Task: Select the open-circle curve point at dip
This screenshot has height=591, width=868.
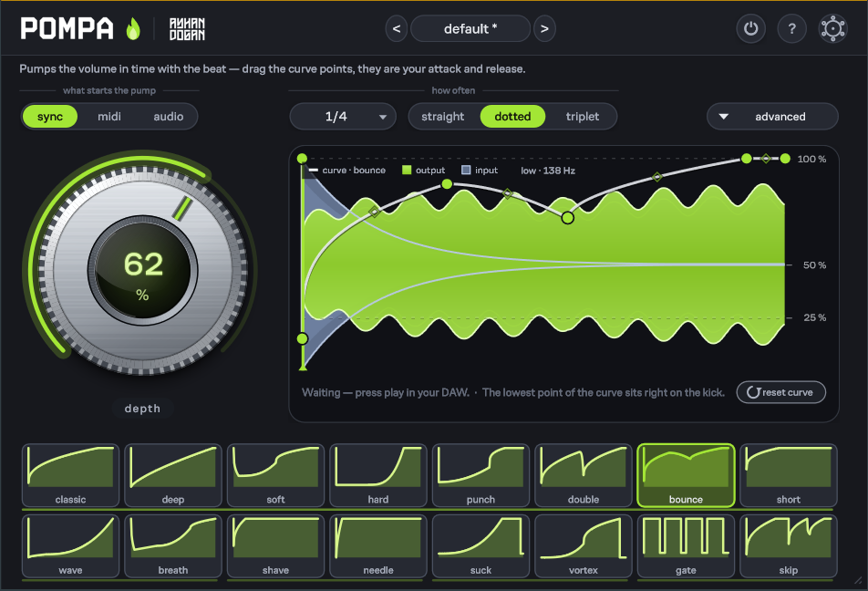Action: pos(567,218)
